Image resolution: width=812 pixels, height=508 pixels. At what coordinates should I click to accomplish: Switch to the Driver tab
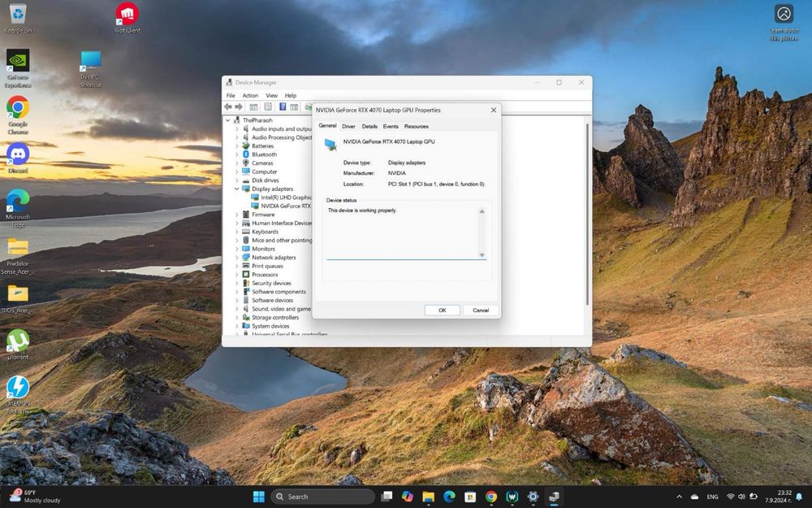(x=348, y=127)
